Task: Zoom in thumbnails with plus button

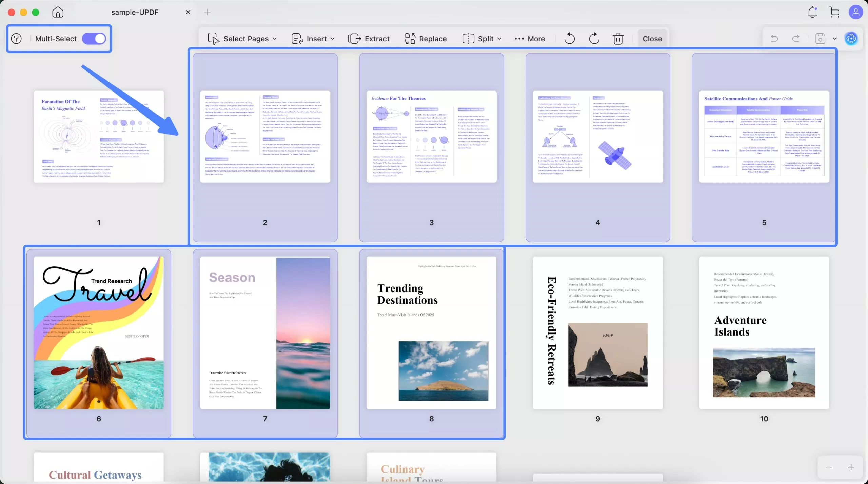Action: [x=851, y=467]
